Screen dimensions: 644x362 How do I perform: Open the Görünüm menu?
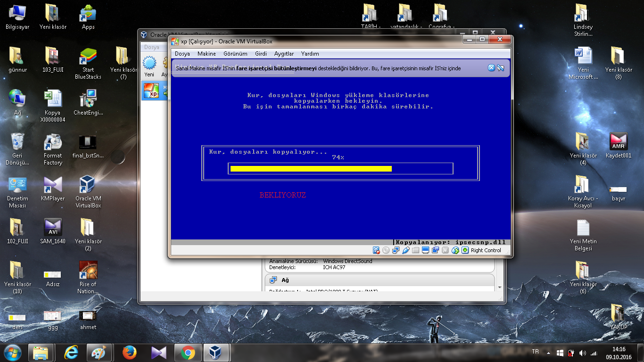coord(235,54)
